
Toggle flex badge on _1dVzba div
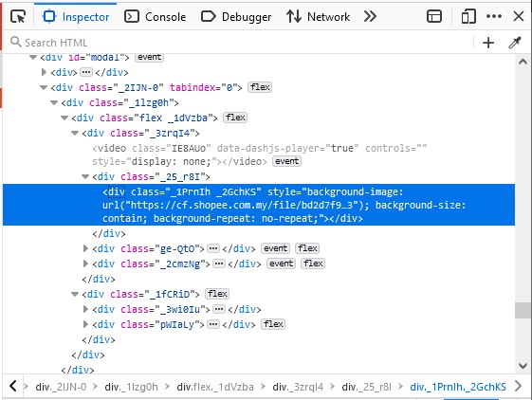(235, 118)
